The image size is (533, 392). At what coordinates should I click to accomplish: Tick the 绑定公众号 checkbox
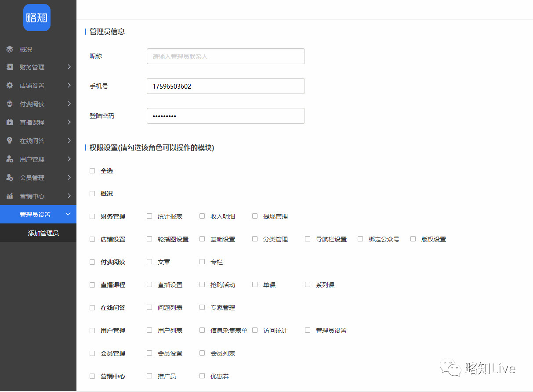(x=360, y=239)
